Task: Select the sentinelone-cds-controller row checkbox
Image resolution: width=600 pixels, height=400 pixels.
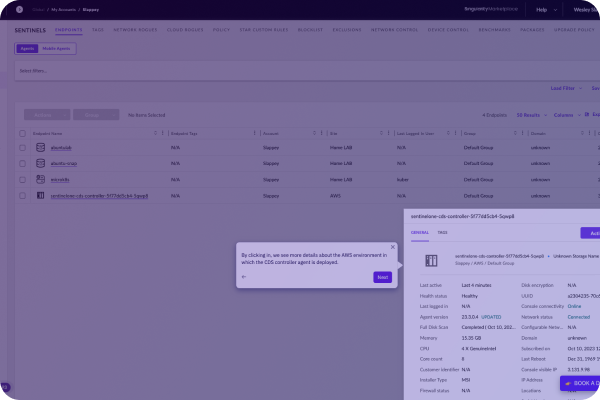Action: tap(24, 195)
